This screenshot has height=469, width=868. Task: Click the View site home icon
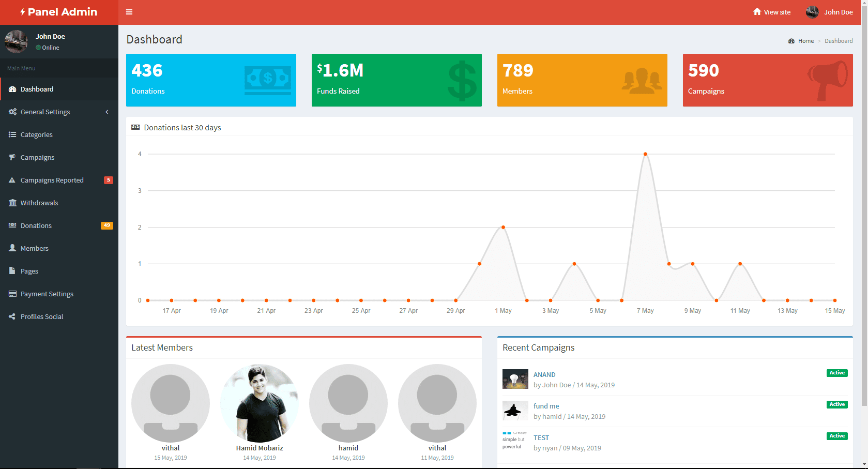(757, 12)
